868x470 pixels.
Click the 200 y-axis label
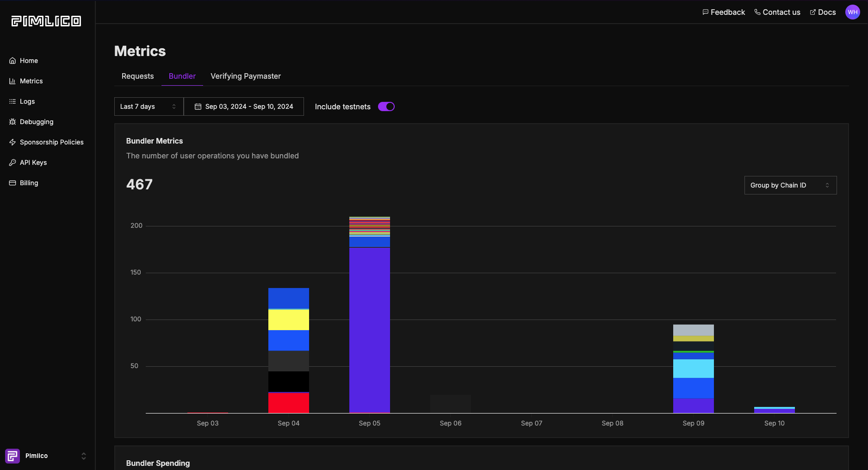136,226
